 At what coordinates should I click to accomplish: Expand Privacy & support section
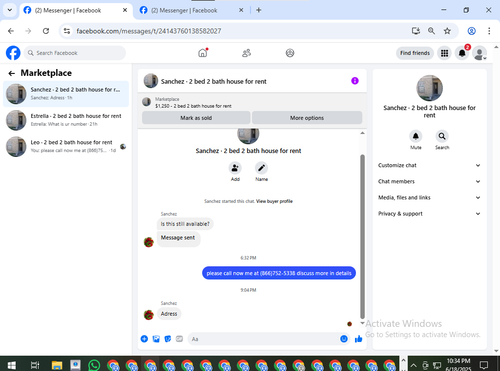tap(429, 213)
